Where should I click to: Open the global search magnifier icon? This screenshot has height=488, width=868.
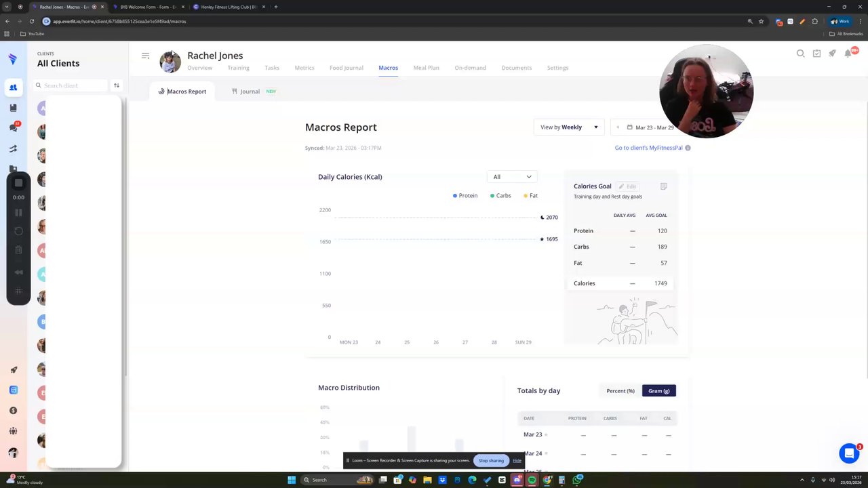(801, 54)
